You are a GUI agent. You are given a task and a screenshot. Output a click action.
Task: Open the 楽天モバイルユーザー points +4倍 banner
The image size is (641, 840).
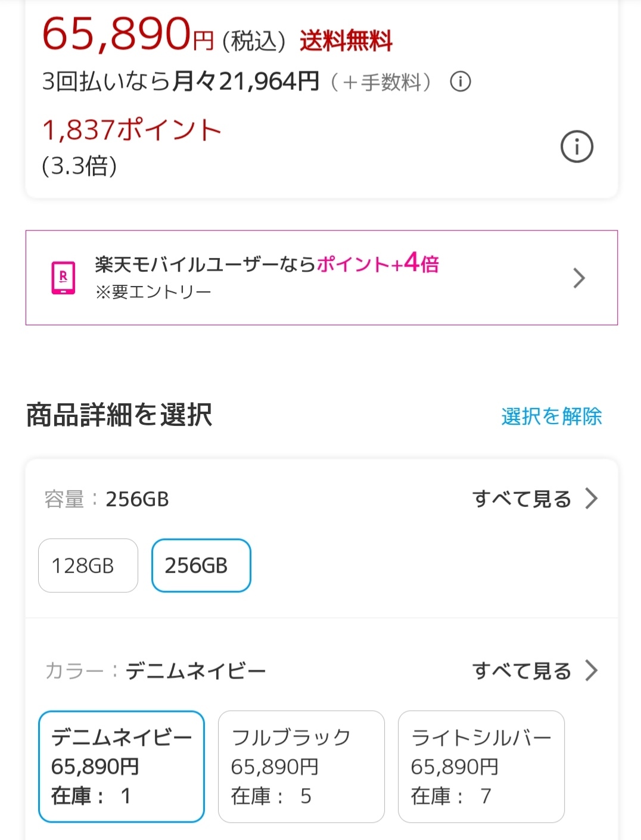266,264
